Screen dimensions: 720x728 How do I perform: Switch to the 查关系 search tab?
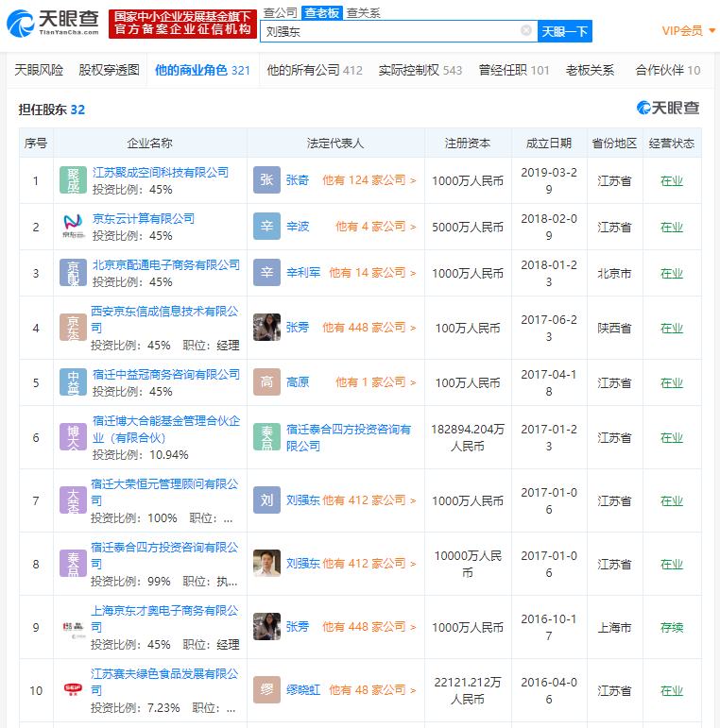363,12
